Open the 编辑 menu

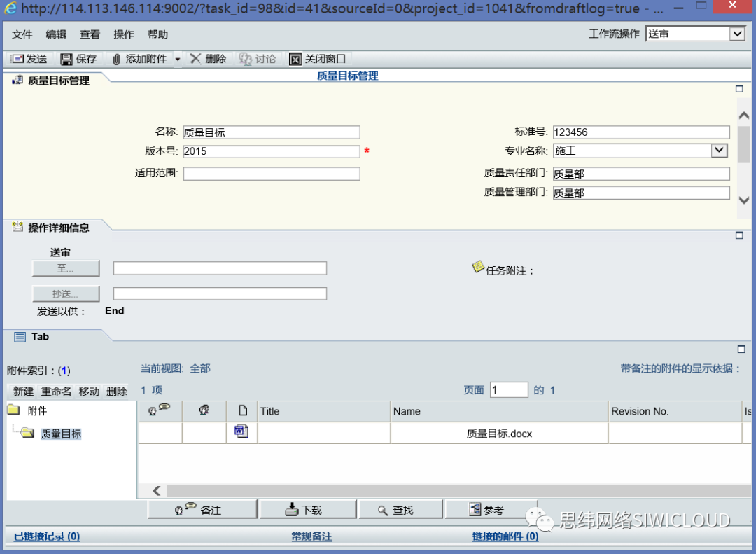point(56,34)
